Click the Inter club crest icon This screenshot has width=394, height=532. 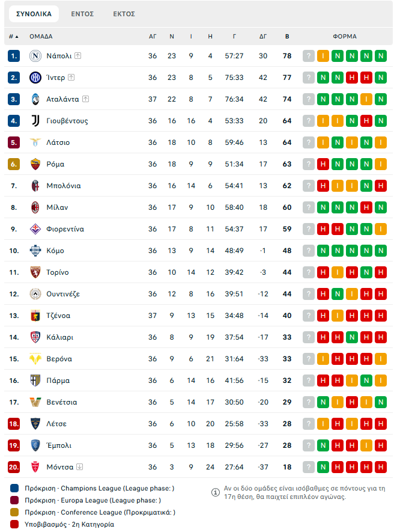coord(35,78)
